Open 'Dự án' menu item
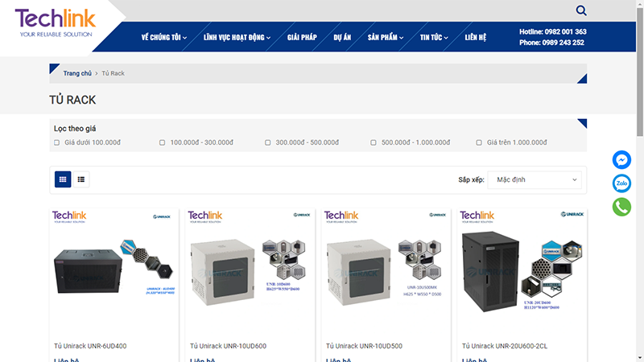The height and width of the screenshot is (362, 644). coord(342,37)
